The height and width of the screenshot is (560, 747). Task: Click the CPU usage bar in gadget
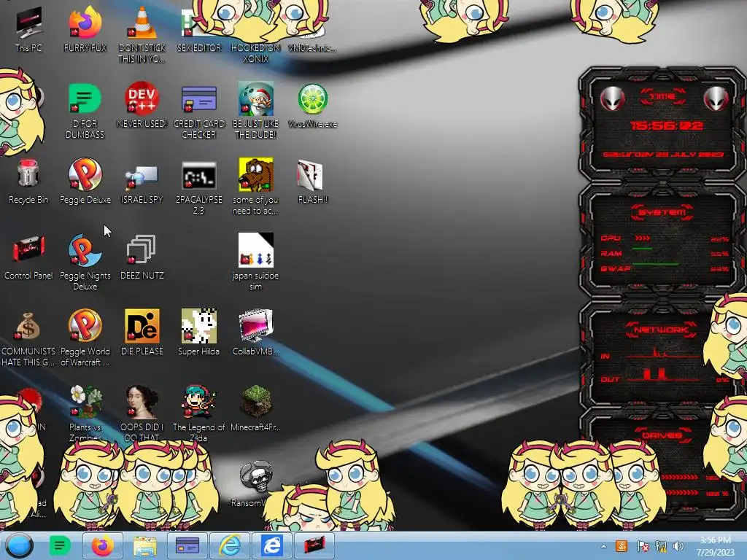642,238
